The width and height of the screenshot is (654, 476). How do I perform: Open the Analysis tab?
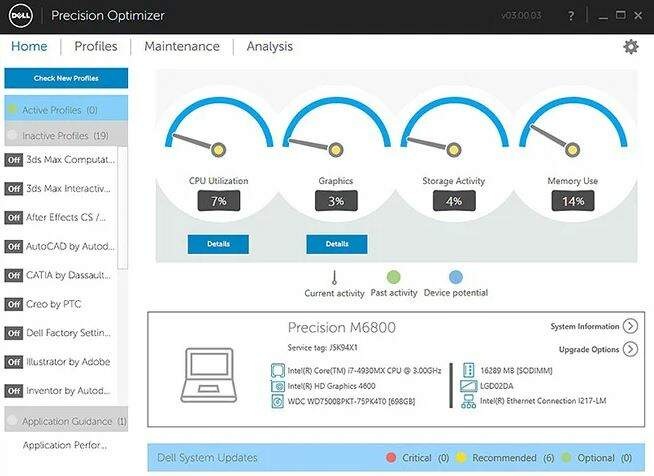tap(269, 47)
